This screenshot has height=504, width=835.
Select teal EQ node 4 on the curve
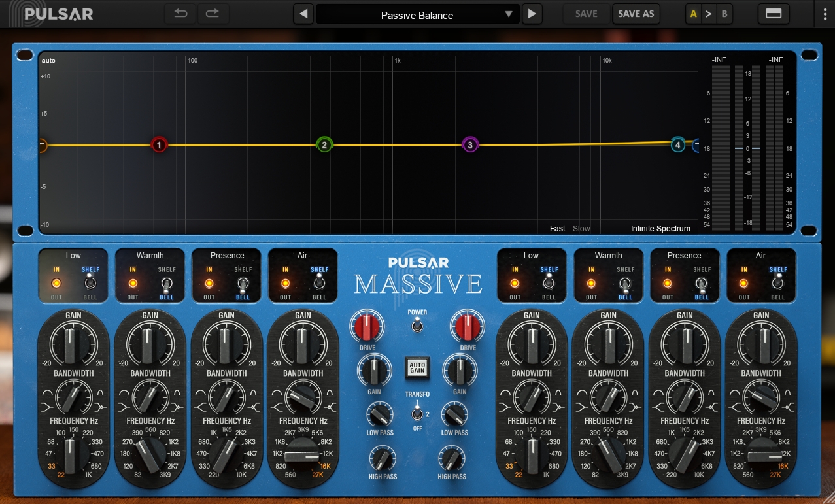click(x=678, y=144)
